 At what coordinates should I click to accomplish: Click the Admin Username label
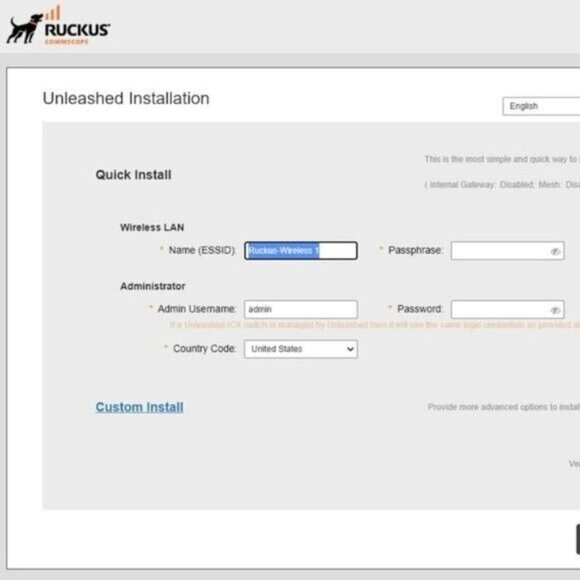point(196,309)
